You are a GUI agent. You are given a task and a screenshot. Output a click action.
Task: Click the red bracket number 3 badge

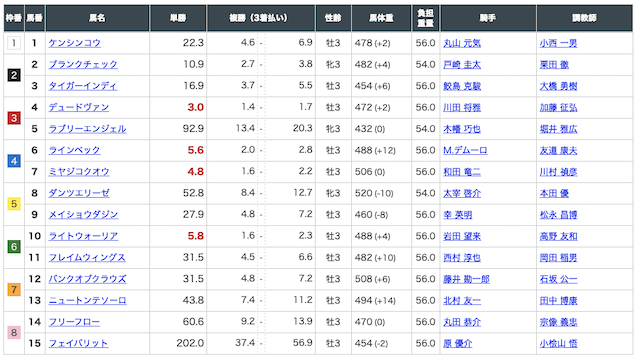pos(14,118)
